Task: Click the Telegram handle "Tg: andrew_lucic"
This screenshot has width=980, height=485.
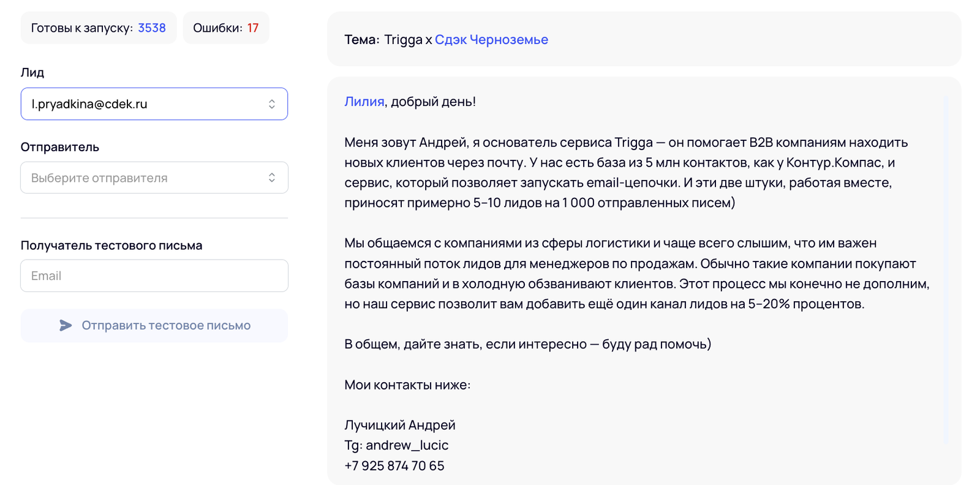Action: (x=396, y=445)
